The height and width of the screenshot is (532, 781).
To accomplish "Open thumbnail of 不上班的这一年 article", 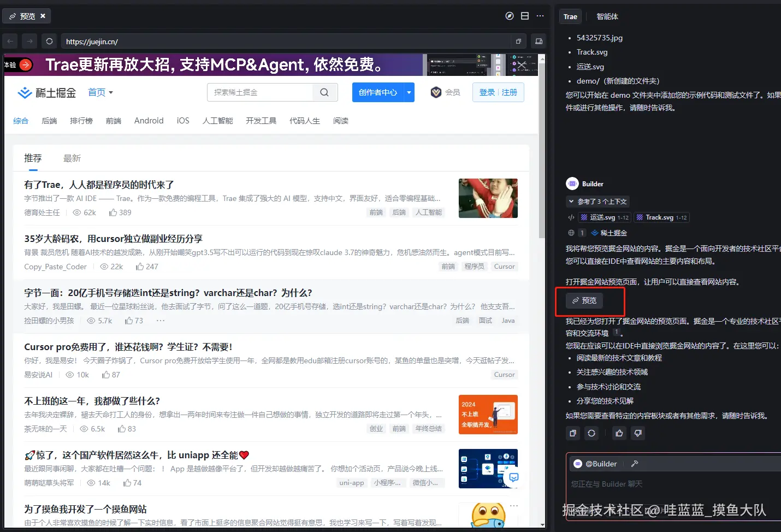I will (488, 415).
